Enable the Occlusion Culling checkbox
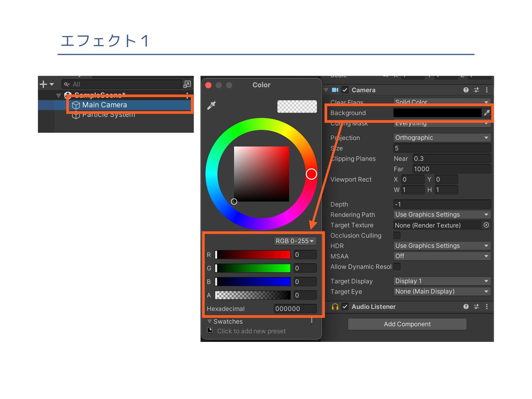 click(397, 236)
